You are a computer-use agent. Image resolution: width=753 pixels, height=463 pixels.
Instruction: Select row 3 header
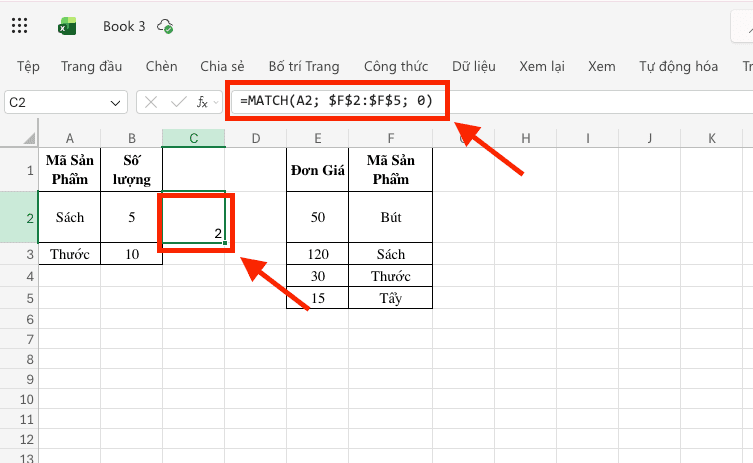coord(19,254)
